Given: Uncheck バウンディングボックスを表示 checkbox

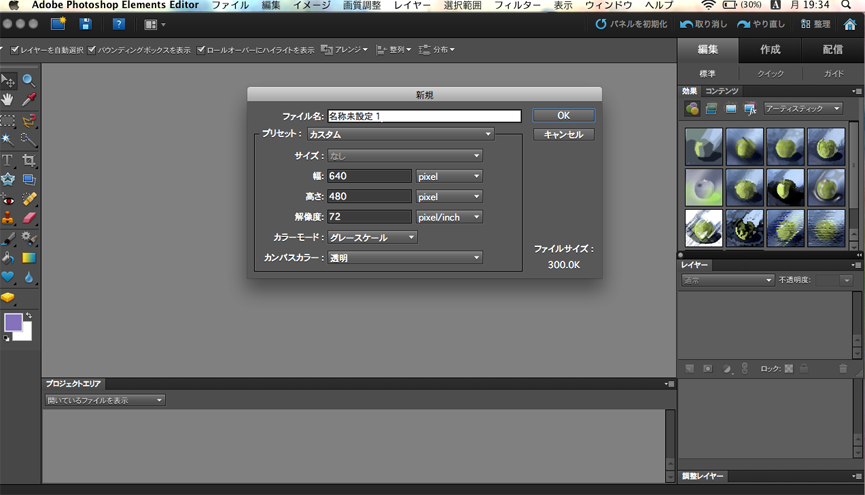Looking at the screenshot, I should pos(93,49).
